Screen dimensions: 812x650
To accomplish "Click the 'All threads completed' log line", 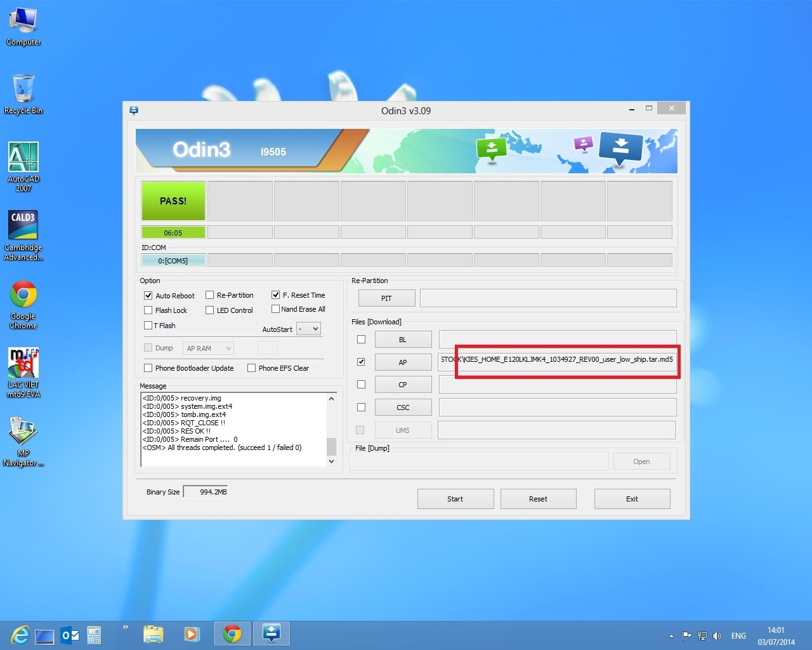I will point(222,448).
